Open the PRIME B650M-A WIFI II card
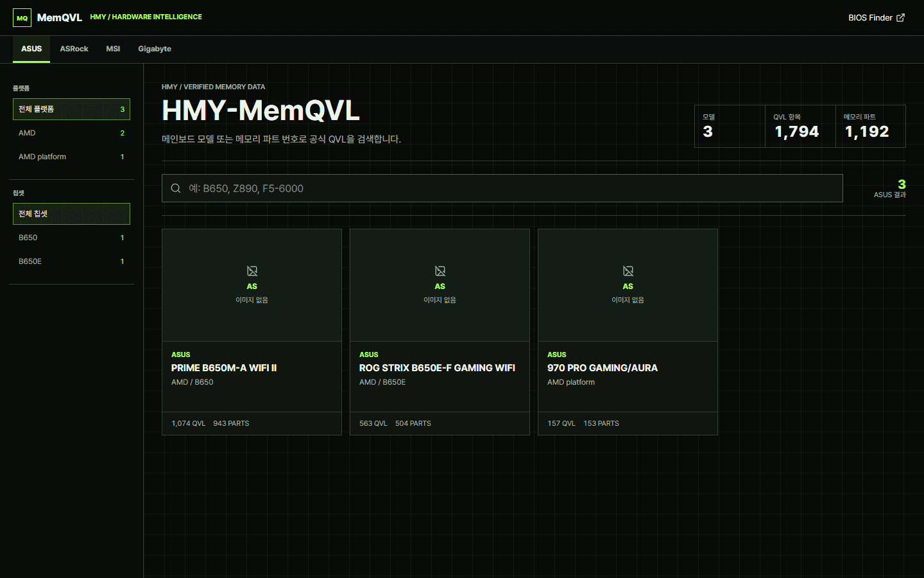 pyautogui.click(x=252, y=332)
